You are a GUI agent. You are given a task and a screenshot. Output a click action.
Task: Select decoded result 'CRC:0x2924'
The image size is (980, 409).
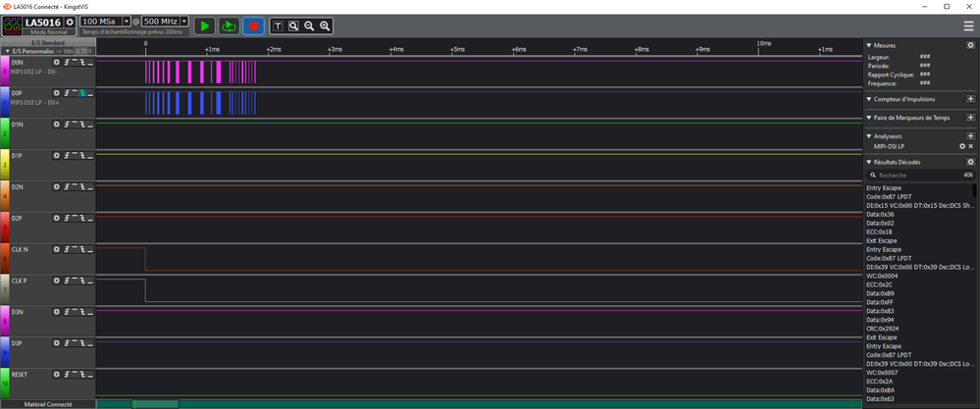(x=883, y=329)
